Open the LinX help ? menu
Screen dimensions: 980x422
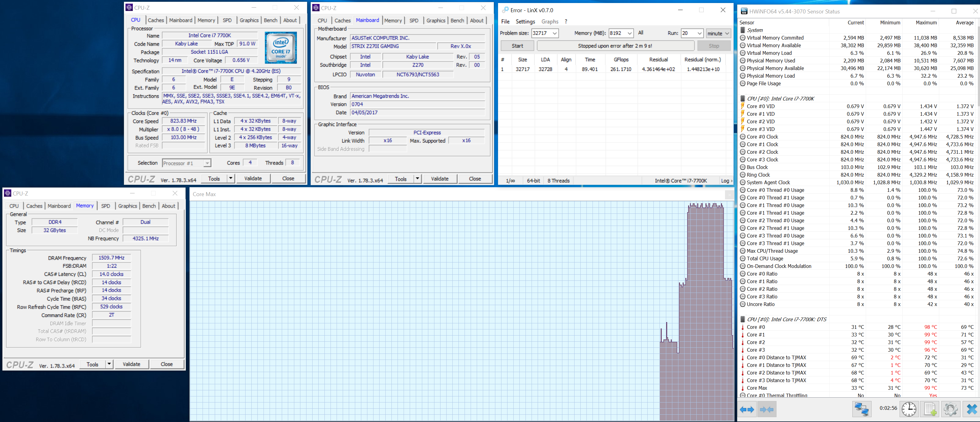pos(566,21)
